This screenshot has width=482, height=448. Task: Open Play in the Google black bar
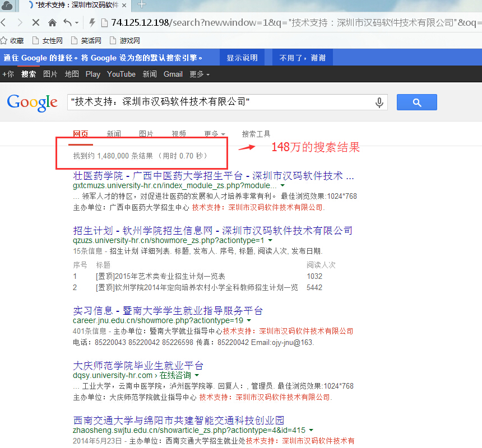coord(93,74)
